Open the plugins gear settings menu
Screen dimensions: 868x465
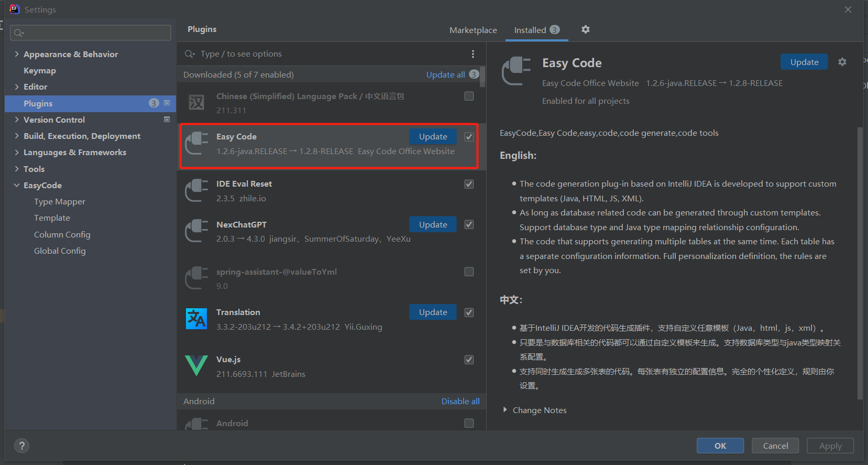[x=586, y=29]
